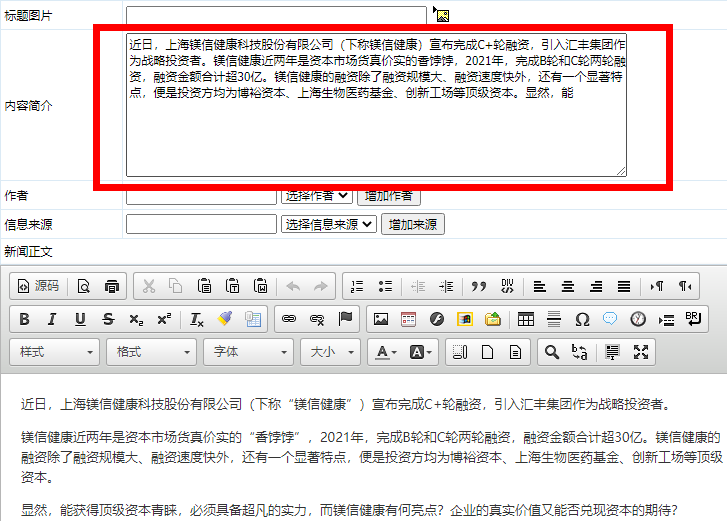Viewport: 727px width, 521px height.
Task: Open Find with the magnifier icon
Action: click(x=550, y=352)
